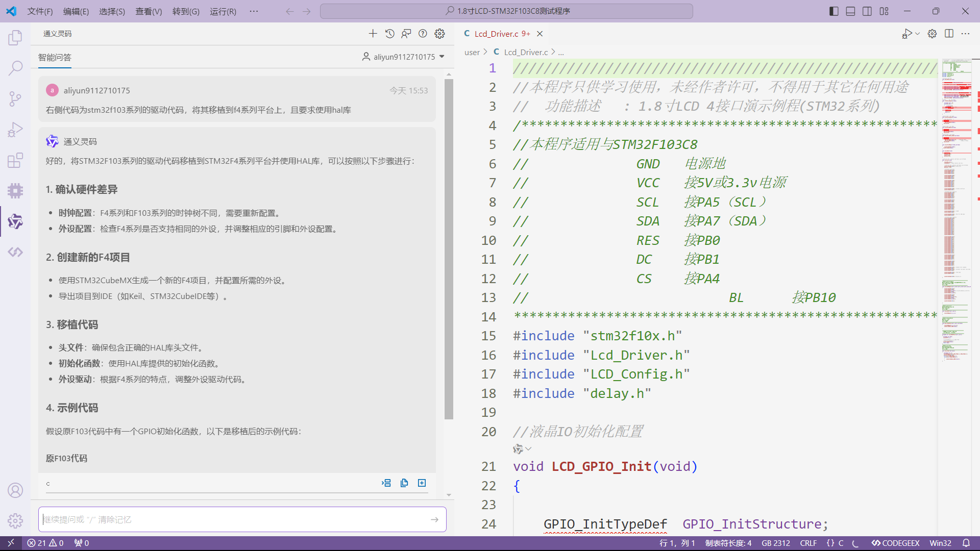Screen dimensions: 980x551
Task: Open the Manage gear in activity bar
Action: 15,521
